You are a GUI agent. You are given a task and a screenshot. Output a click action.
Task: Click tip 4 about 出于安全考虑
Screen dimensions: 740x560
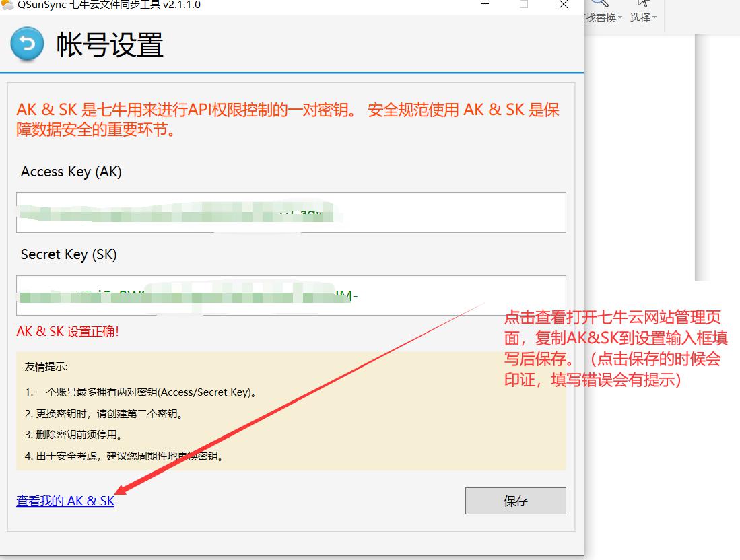tap(124, 456)
